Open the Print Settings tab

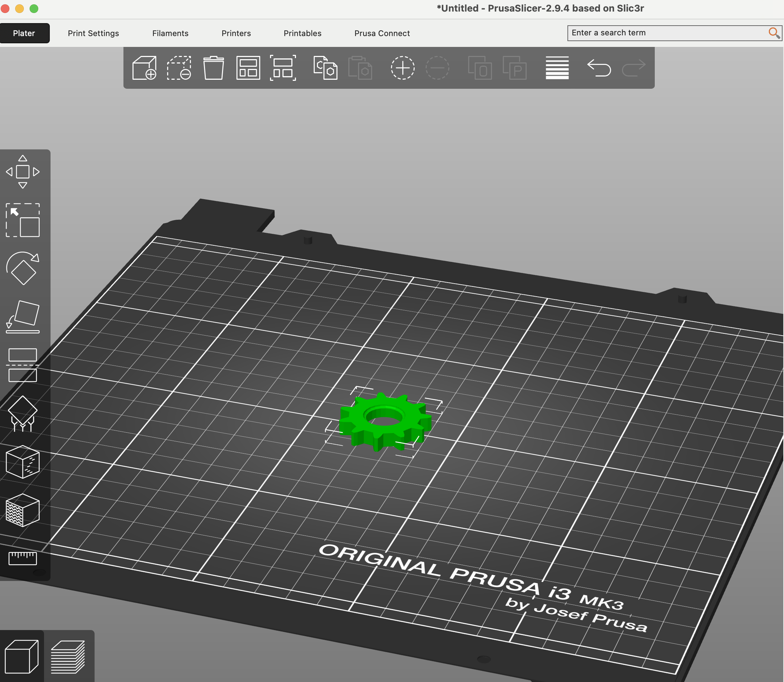[93, 33]
